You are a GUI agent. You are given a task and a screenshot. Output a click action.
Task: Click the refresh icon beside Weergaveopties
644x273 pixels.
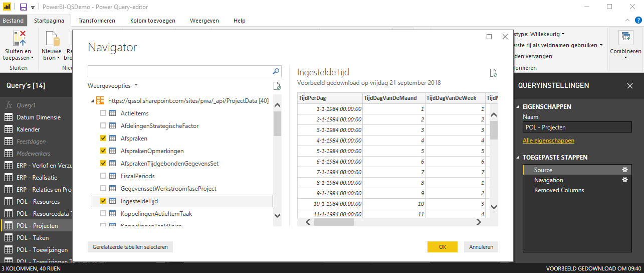[277, 86]
